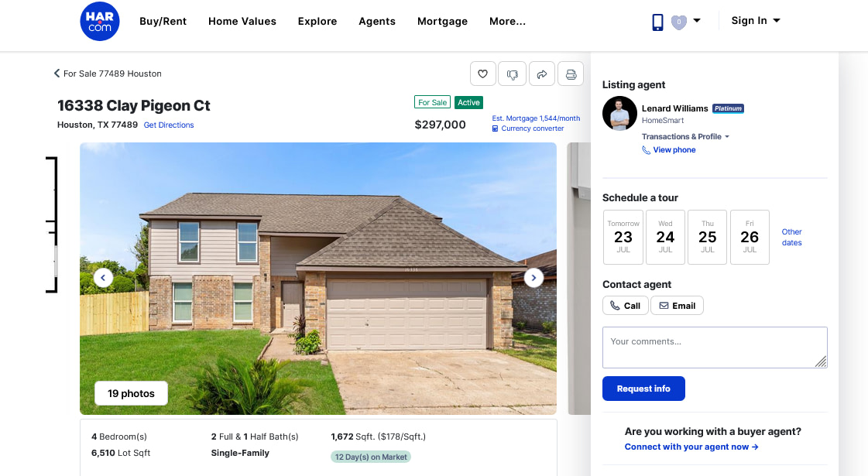The image size is (868, 476).
Task: Click the Request info button
Action: click(x=643, y=389)
